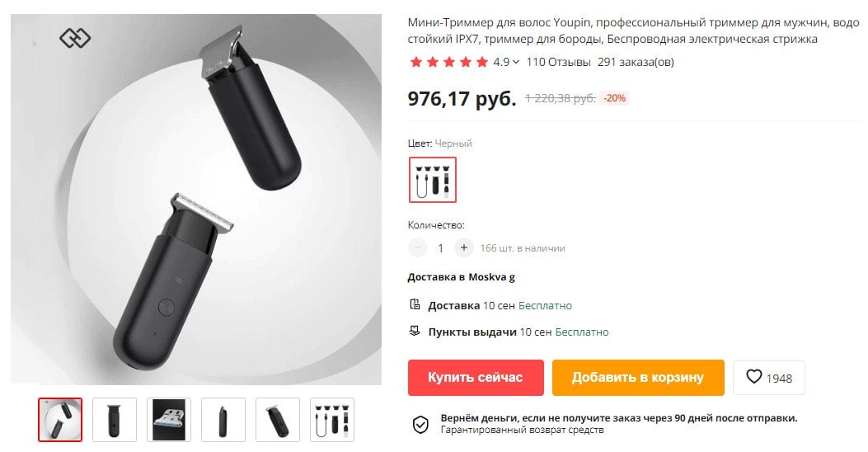Select the second thumbnail of upright trimmer

click(x=115, y=420)
